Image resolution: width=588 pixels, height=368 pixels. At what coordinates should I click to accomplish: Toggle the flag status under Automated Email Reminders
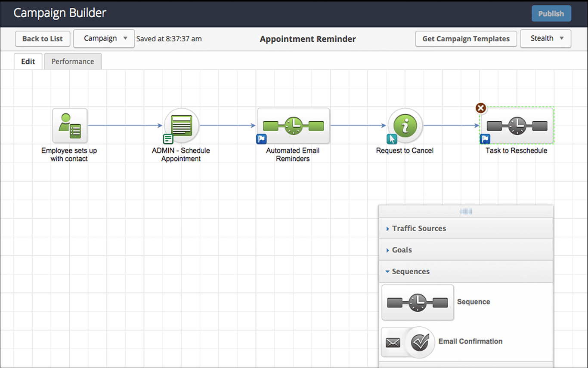click(x=261, y=138)
